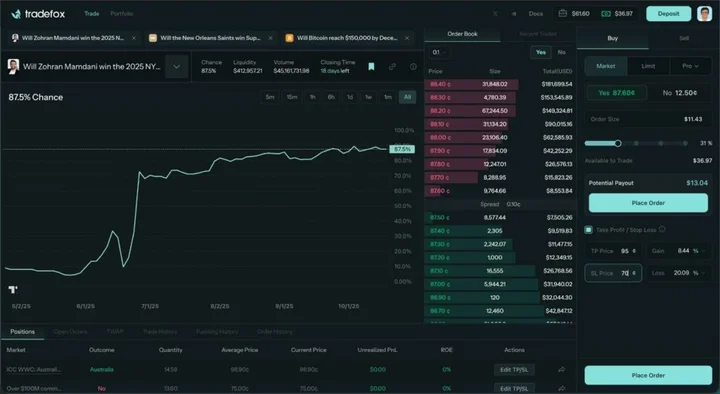
Task: Switch to the Recent Trades tab
Action: click(x=538, y=34)
